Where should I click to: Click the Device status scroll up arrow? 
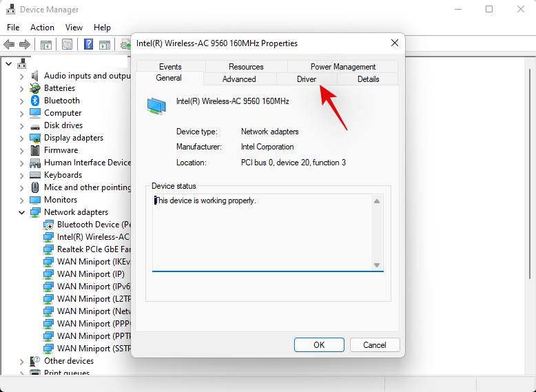(x=377, y=201)
